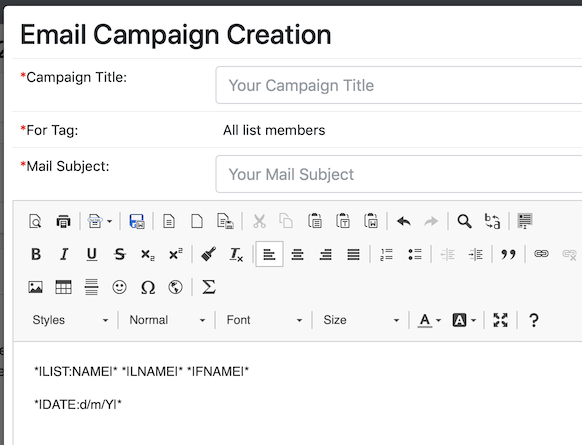The height and width of the screenshot is (445, 582).
Task: Redo the last edit
Action: (x=431, y=222)
